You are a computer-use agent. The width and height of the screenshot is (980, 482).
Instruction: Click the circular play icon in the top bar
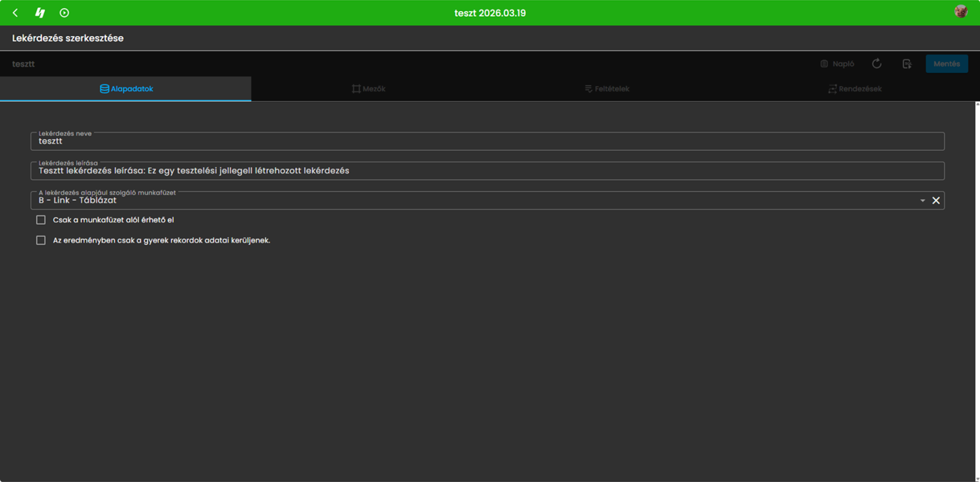64,13
